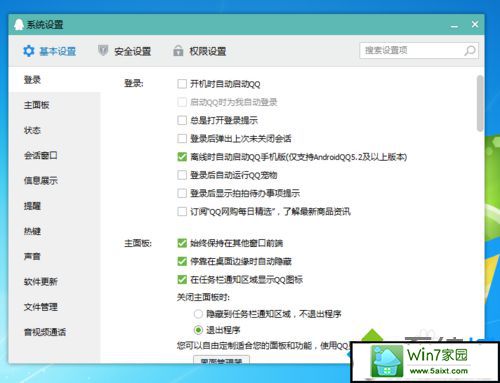
Task: Open the 基本设置 tab
Action: pyautogui.click(x=49, y=51)
